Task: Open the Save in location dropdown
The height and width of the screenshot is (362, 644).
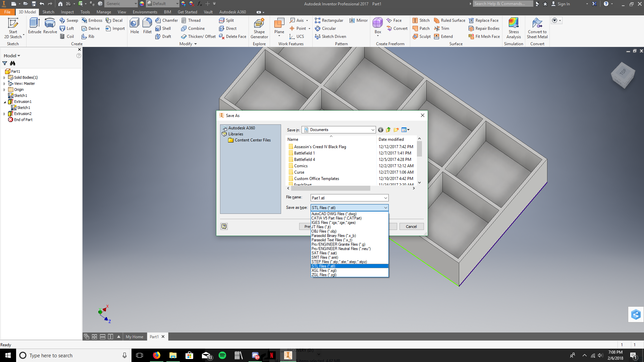Action: click(373, 130)
